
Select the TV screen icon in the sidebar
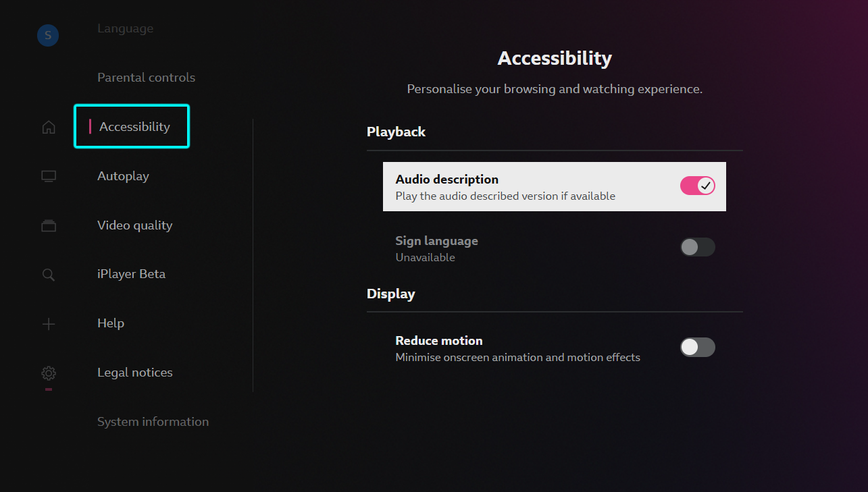48,175
